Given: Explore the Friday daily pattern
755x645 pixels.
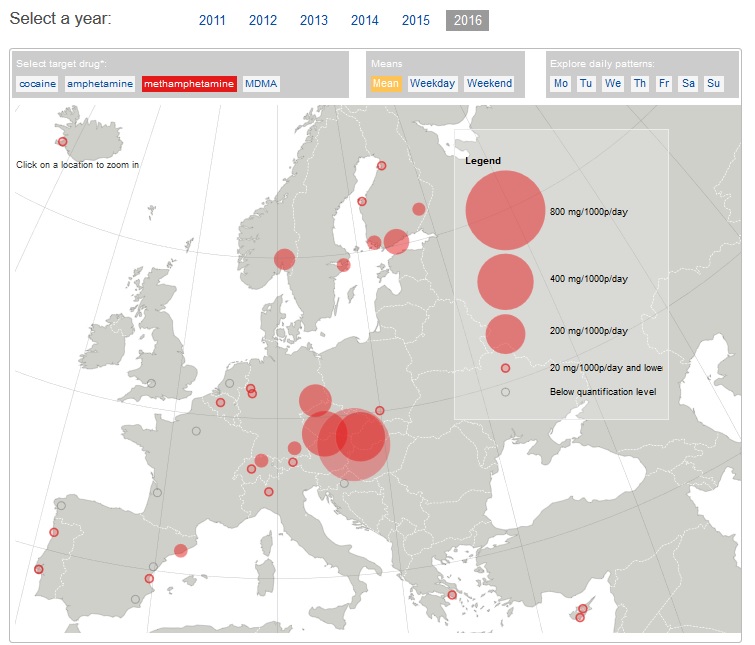Looking at the screenshot, I should 664,84.
